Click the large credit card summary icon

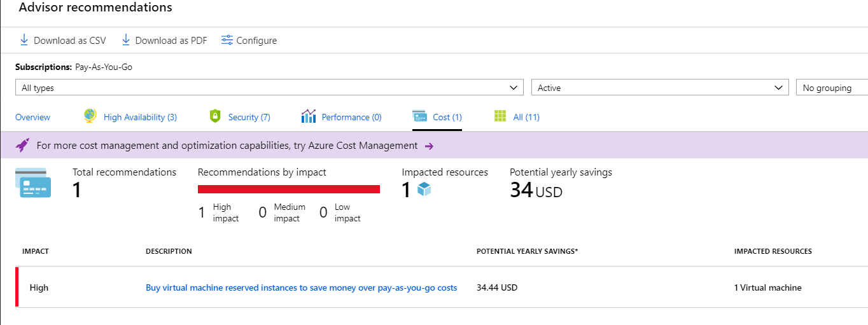click(x=33, y=183)
